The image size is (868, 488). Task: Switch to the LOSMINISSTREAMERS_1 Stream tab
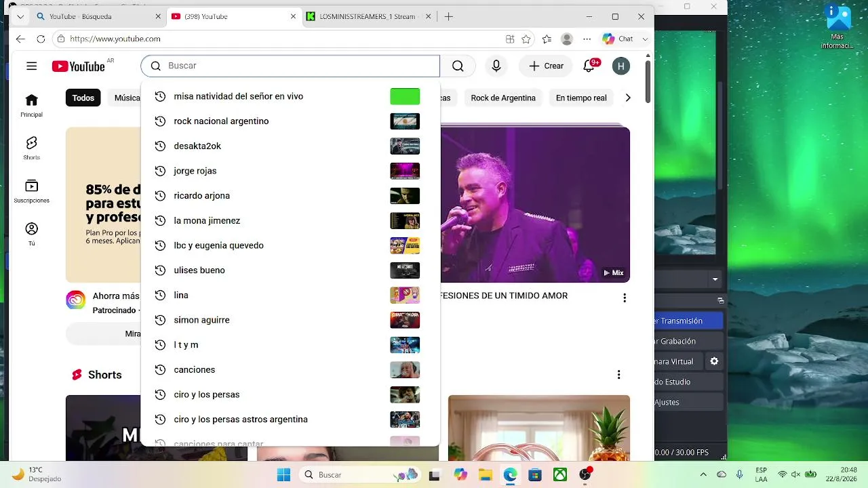[368, 16]
